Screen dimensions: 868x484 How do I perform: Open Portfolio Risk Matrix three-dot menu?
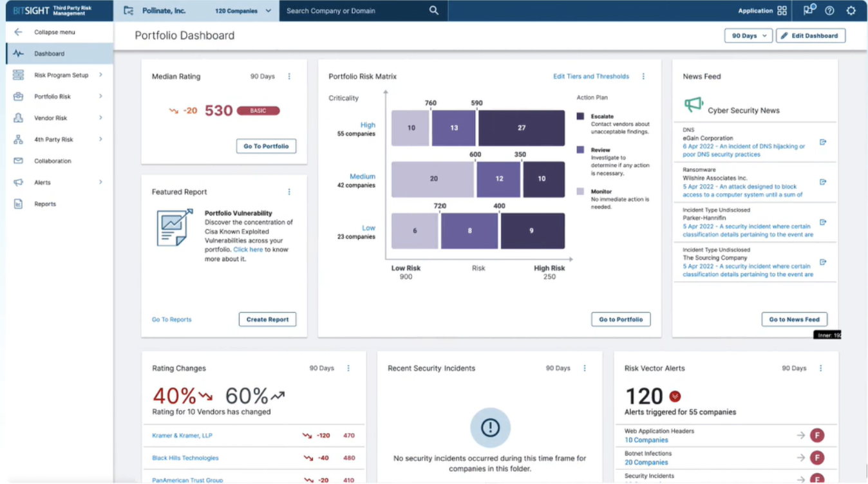pos(643,77)
